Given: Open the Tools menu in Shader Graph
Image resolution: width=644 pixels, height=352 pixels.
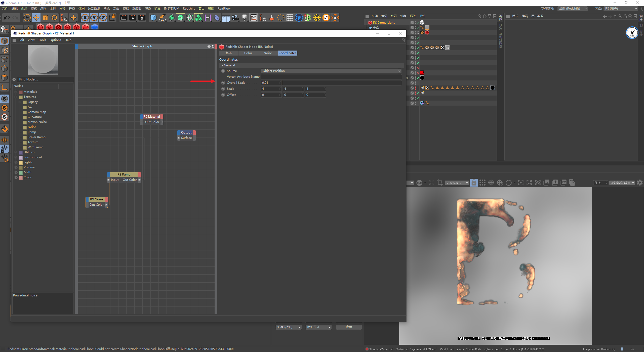Looking at the screenshot, I should [x=42, y=40].
